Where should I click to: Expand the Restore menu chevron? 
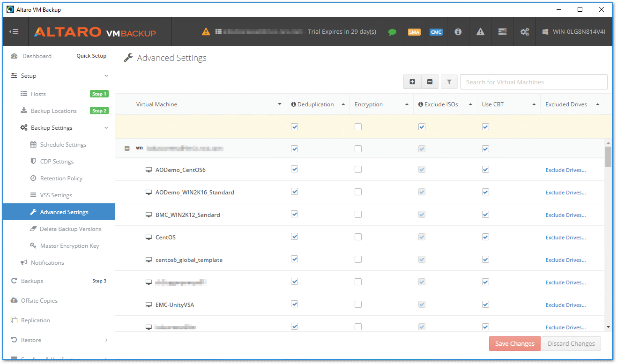[106, 340]
